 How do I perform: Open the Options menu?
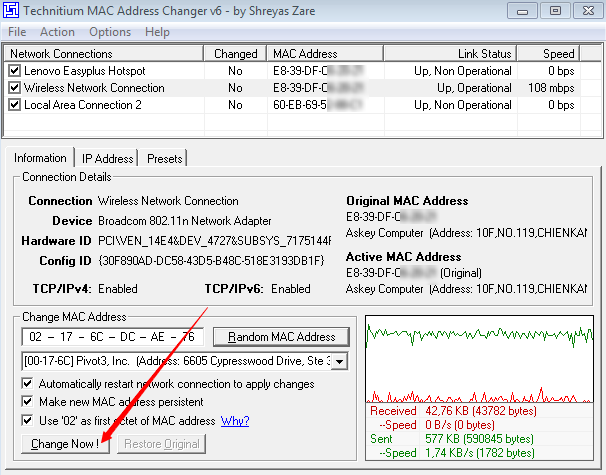[x=110, y=32]
